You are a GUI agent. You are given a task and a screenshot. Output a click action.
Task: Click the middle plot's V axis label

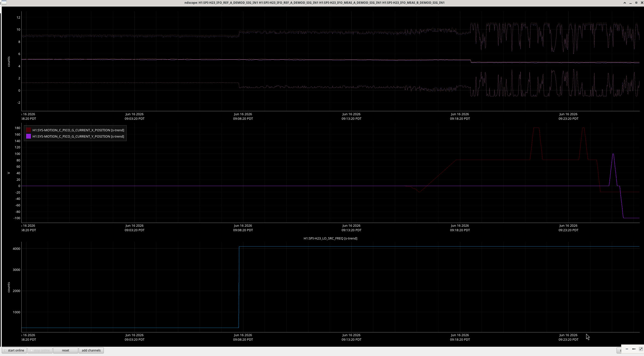pyautogui.click(x=9, y=173)
